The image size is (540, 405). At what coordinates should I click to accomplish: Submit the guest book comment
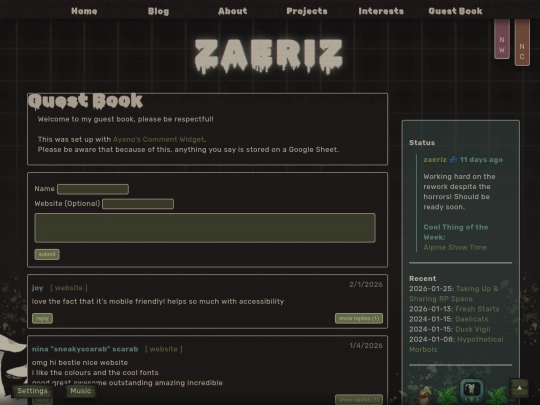pos(47,255)
